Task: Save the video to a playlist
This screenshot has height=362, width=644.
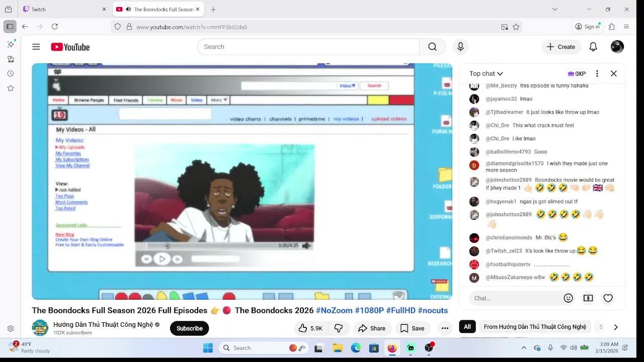Action: [413, 328]
